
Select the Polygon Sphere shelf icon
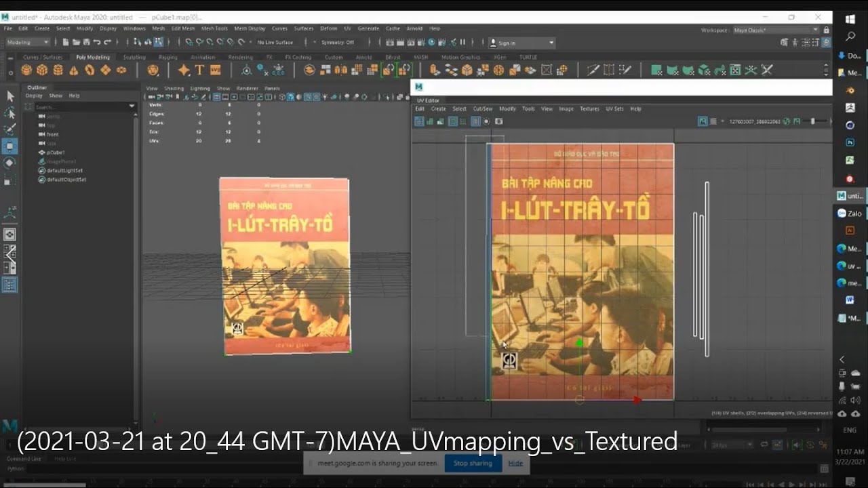pyautogui.click(x=26, y=70)
